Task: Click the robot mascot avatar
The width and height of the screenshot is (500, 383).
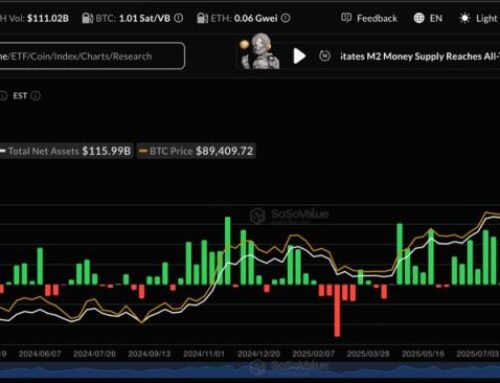Action: [x=260, y=52]
